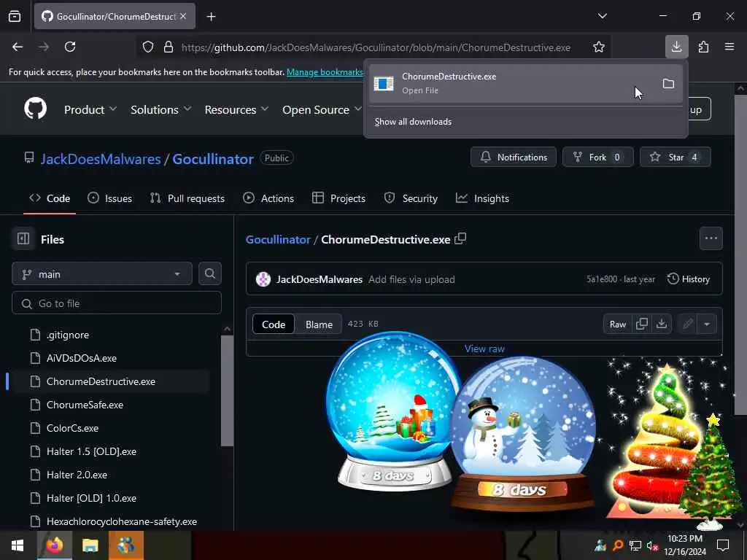Open the Firefox View icon at top left
747x560 pixels.
click(x=15, y=17)
